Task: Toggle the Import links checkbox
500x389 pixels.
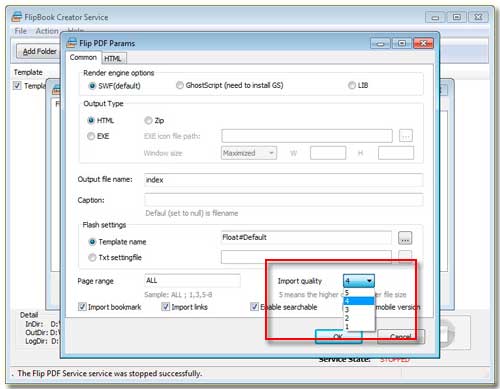Action: click(x=165, y=307)
